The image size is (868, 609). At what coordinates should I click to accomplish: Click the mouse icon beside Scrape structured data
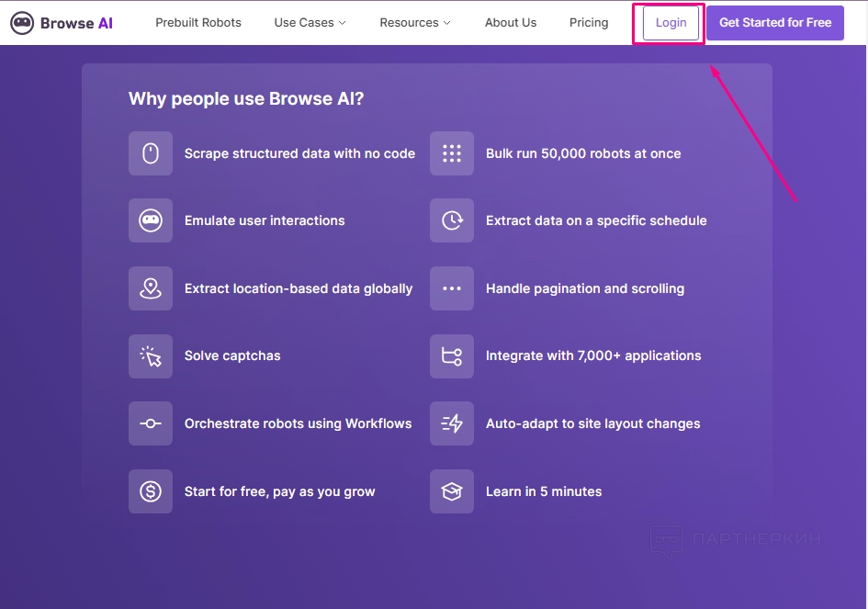click(151, 153)
